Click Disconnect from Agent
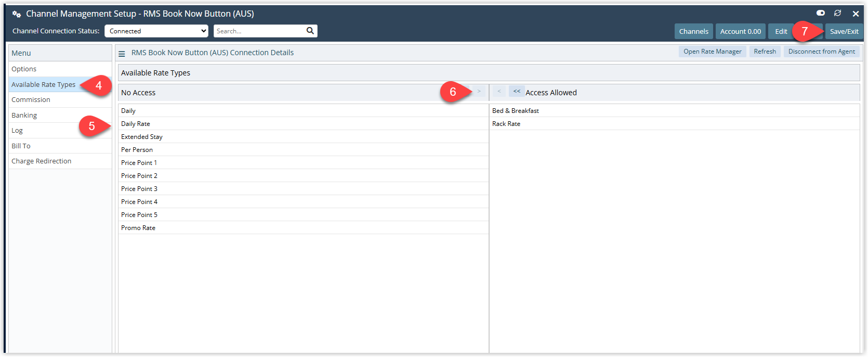 pyautogui.click(x=822, y=52)
